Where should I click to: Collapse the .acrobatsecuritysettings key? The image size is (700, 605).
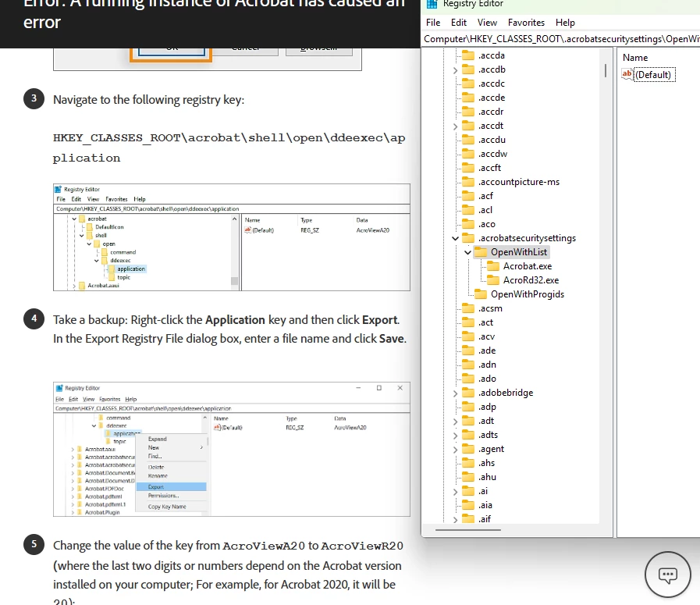456,238
